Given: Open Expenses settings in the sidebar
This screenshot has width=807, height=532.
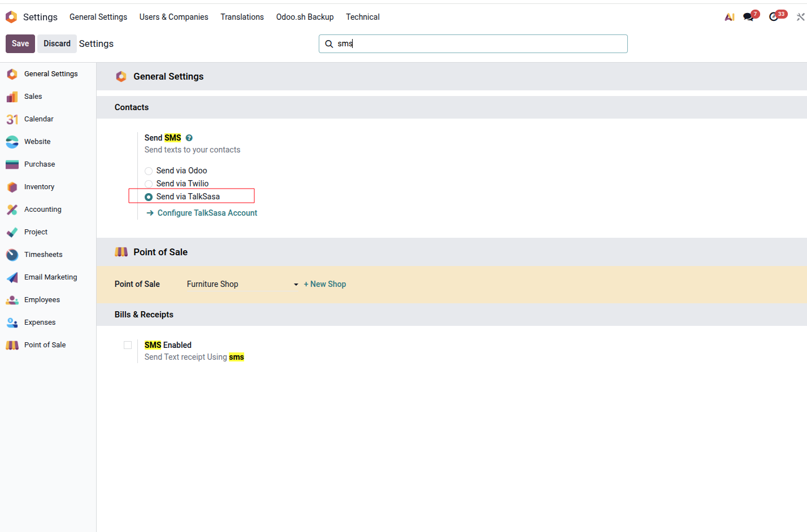Looking at the screenshot, I should [48, 322].
